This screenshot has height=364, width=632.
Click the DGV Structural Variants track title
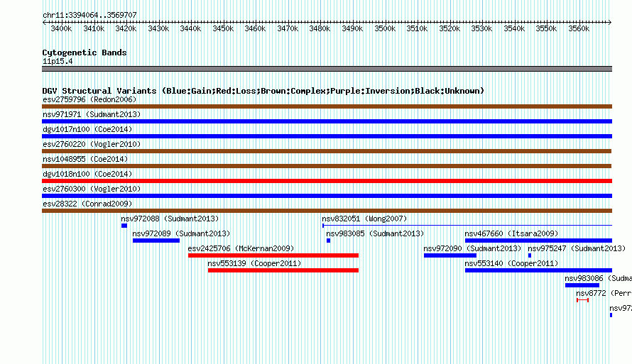click(263, 91)
